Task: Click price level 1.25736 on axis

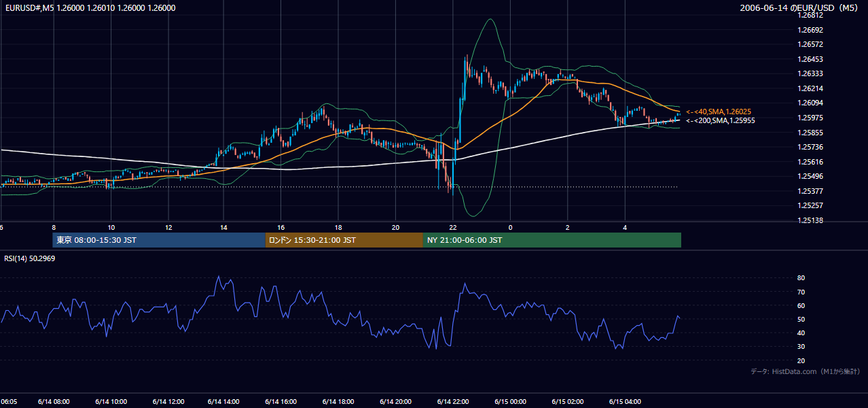Action: click(809, 147)
